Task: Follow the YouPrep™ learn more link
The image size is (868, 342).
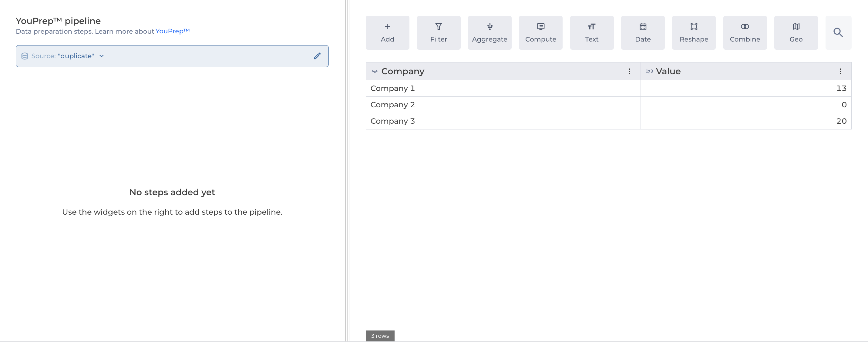Action: (172, 31)
